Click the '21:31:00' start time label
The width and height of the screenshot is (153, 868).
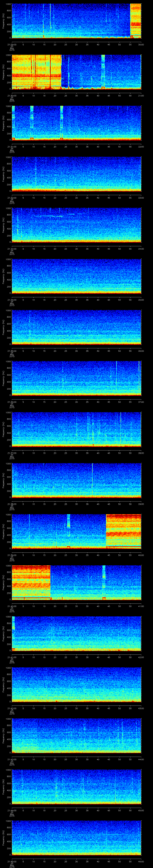pyautogui.click(x=12, y=147)
